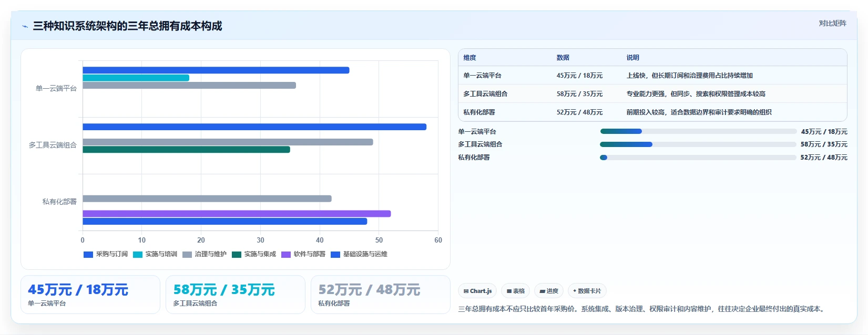Toggle the 实施与集成 legend entry
Screen dimensions: 868x335
point(254,254)
